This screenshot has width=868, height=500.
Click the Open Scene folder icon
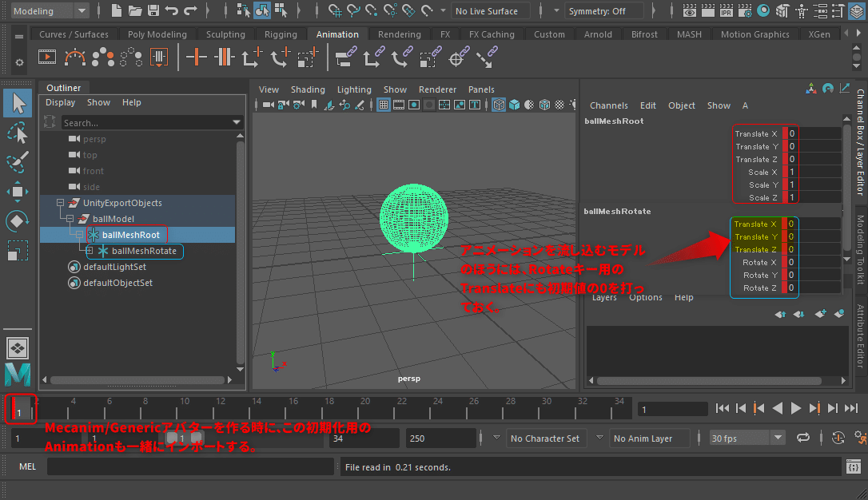(135, 10)
